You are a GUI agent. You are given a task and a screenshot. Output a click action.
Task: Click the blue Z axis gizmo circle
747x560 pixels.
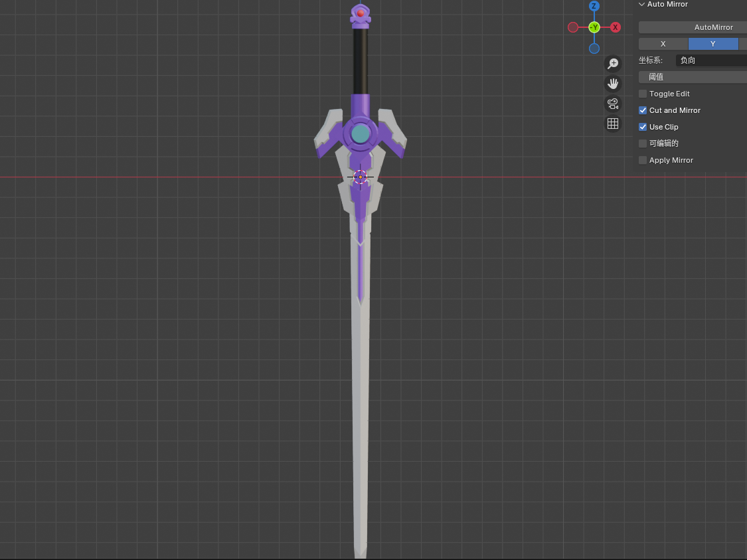click(x=594, y=6)
